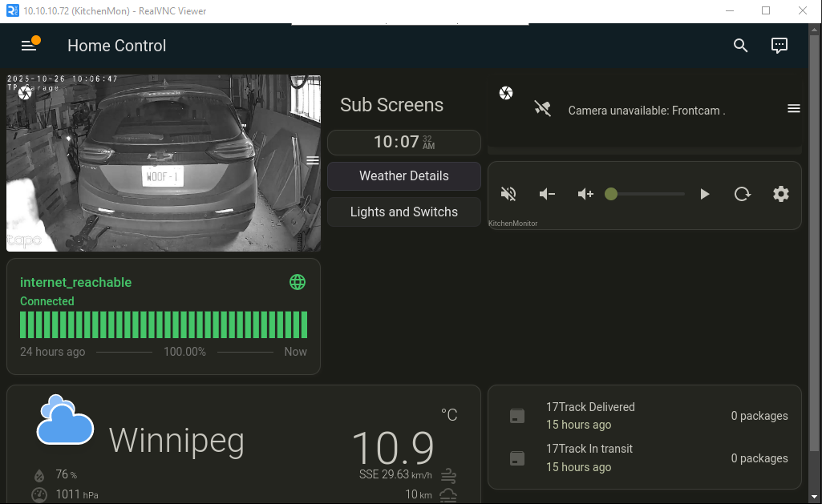The height and width of the screenshot is (504, 822).
Task: Click the internet_reachable globe icon
Action: [x=298, y=282]
